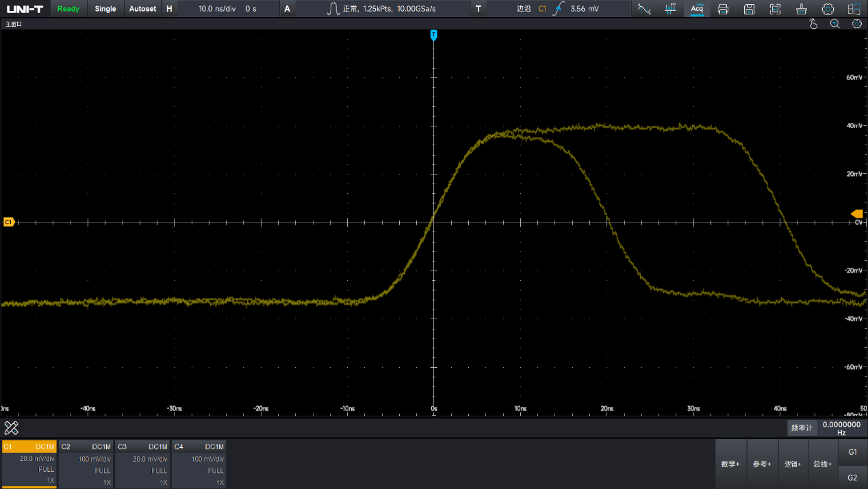Clear the display with the broom icon
Screen dimensions: 868x489
[802, 9]
